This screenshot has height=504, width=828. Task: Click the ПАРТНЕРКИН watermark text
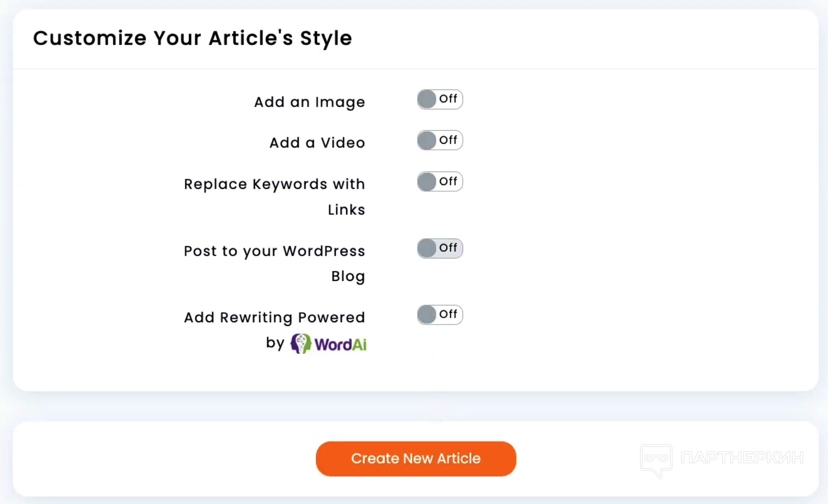pyautogui.click(x=742, y=457)
